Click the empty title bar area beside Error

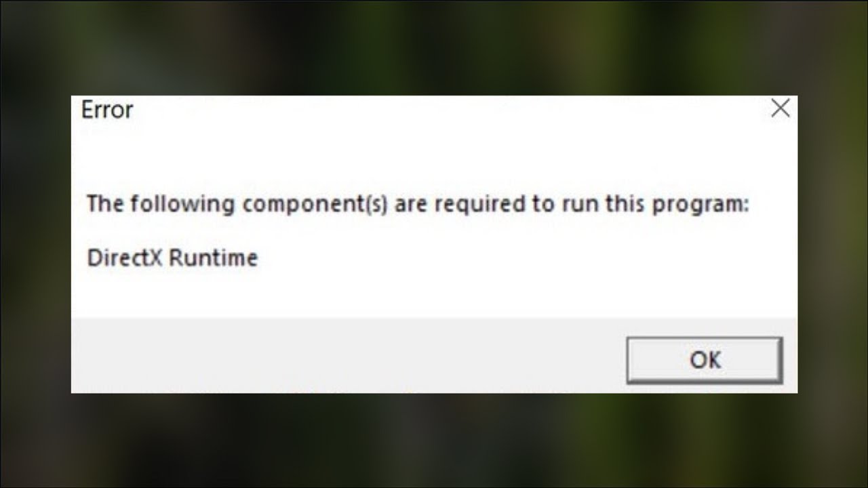pyautogui.click(x=448, y=110)
